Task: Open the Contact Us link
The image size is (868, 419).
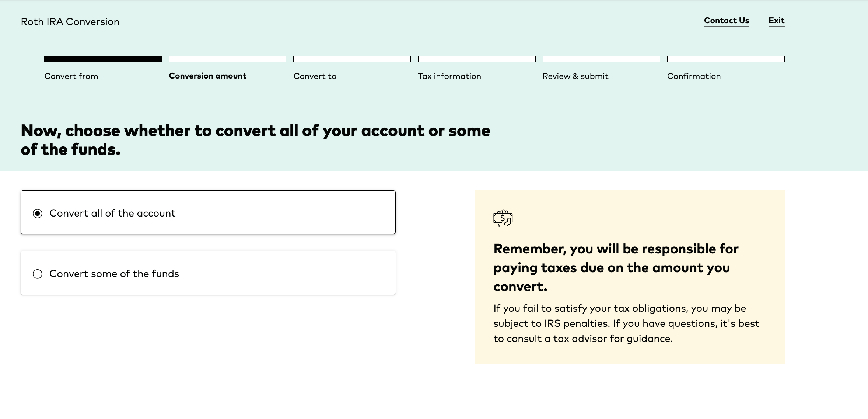Action: pyautogui.click(x=726, y=21)
